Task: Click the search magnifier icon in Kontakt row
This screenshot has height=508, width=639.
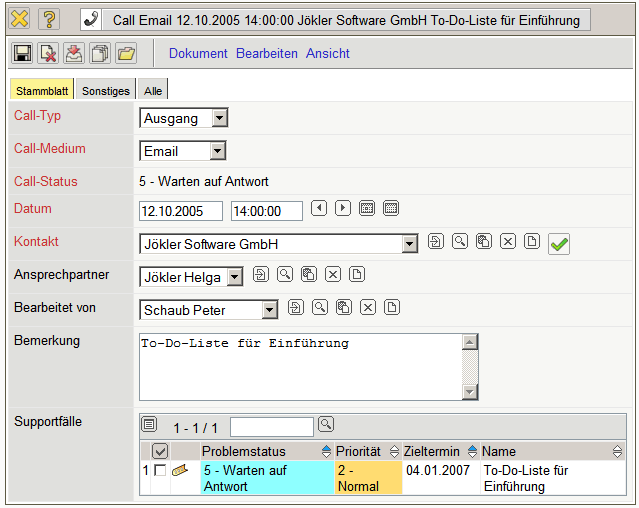Action: click(x=460, y=241)
